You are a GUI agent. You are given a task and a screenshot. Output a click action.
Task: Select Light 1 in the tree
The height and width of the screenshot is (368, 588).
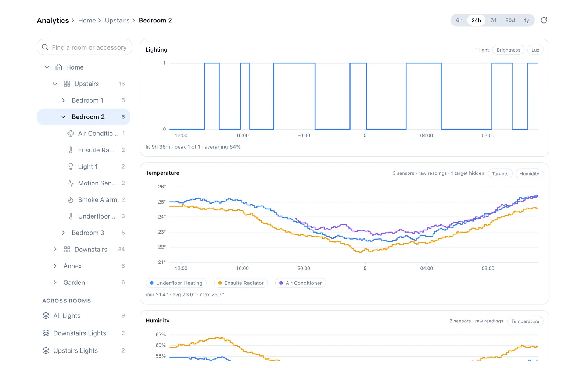coord(84,167)
